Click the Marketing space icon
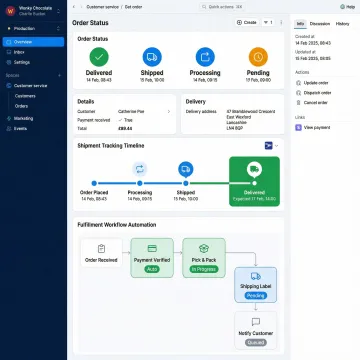Viewport: 360px width, 360px height. (9, 118)
